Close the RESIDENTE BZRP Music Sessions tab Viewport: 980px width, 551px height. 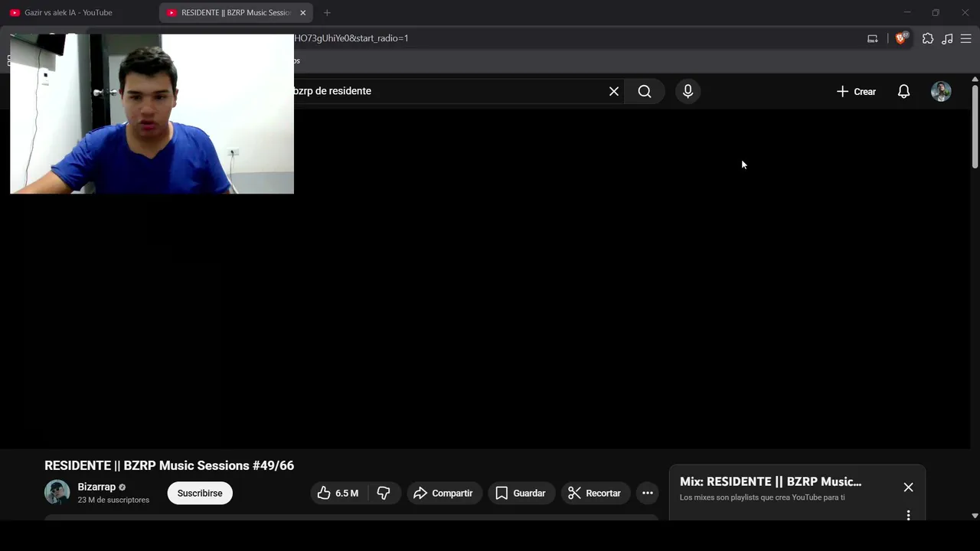pyautogui.click(x=302, y=13)
